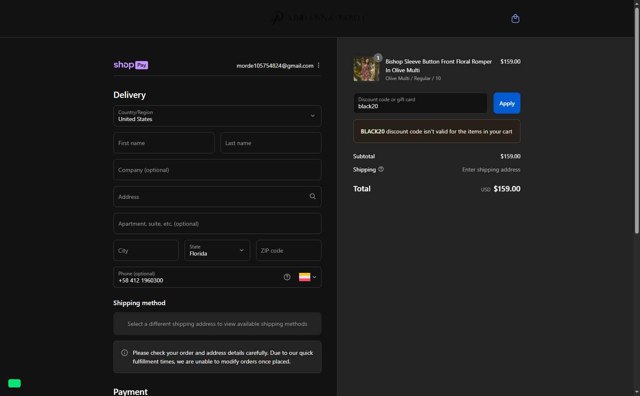Show the phone number help tooltip

(x=287, y=277)
